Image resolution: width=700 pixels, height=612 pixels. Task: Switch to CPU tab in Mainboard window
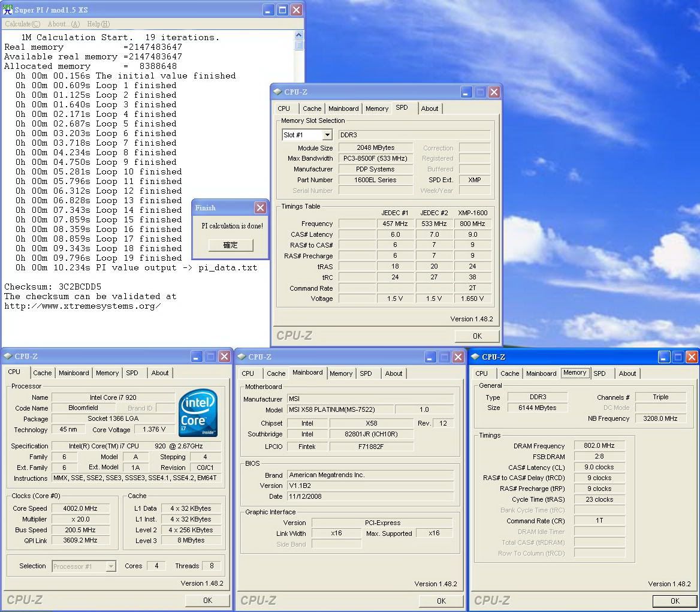click(x=248, y=373)
